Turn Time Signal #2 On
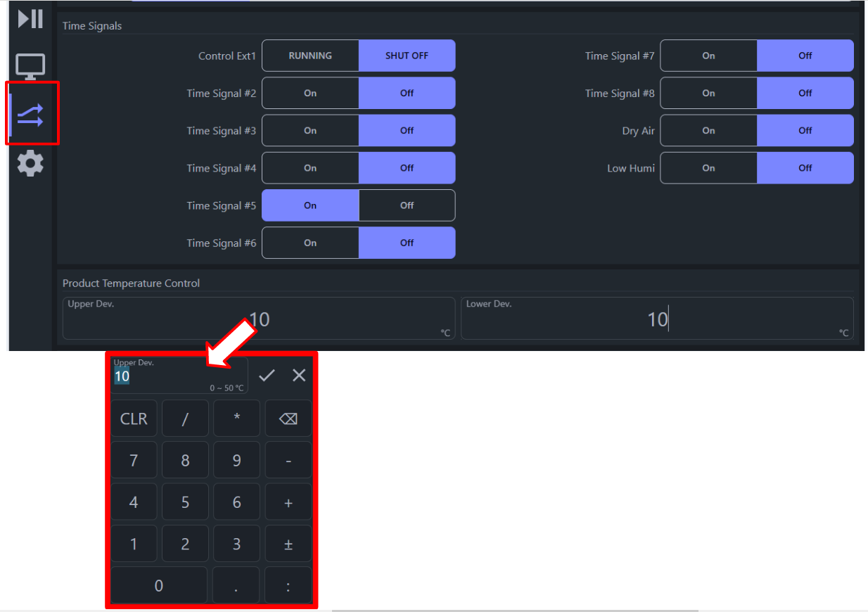 coord(310,93)
